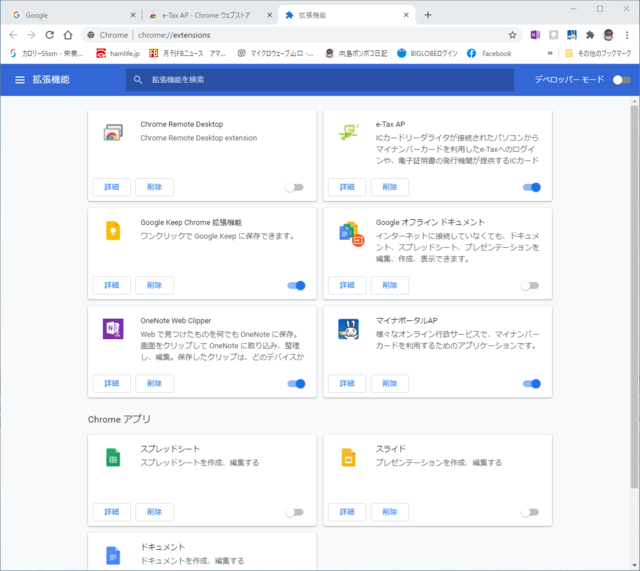Viewport: 640px width, 571px height.
Task: Open Chrome three-dot menu
Action: coord(627,35)
